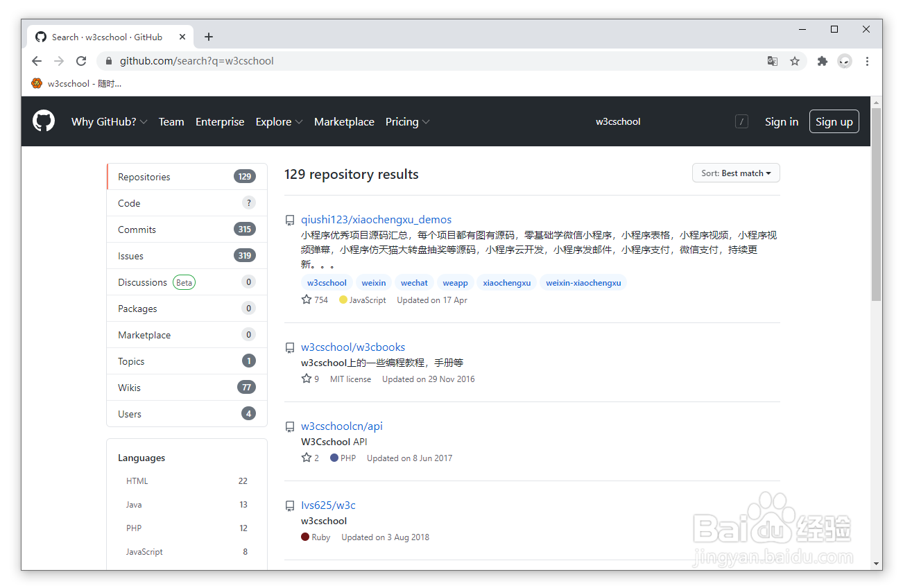Click the weixin topic tag
This screenshot has height=588, width=903.
point(374,283)
